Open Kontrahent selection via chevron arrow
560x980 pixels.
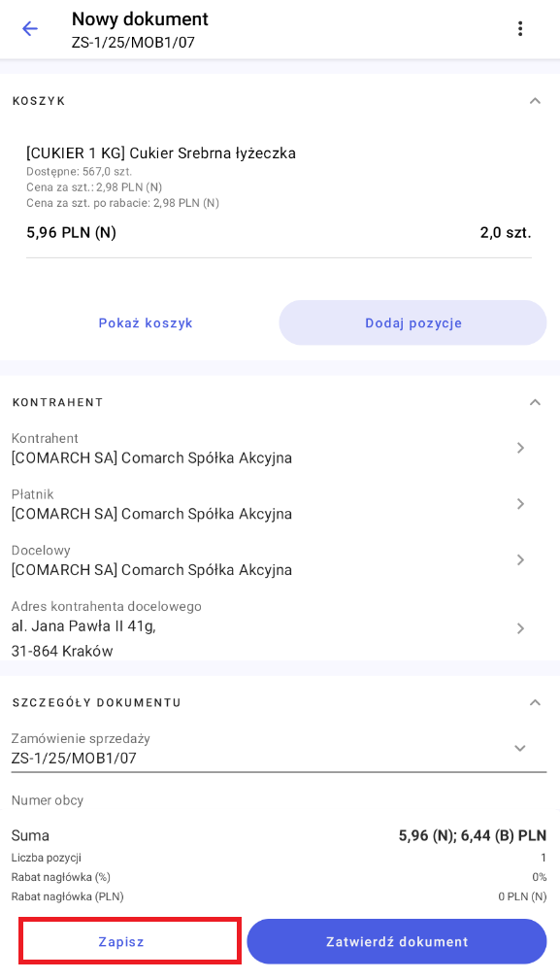(520, 448)
